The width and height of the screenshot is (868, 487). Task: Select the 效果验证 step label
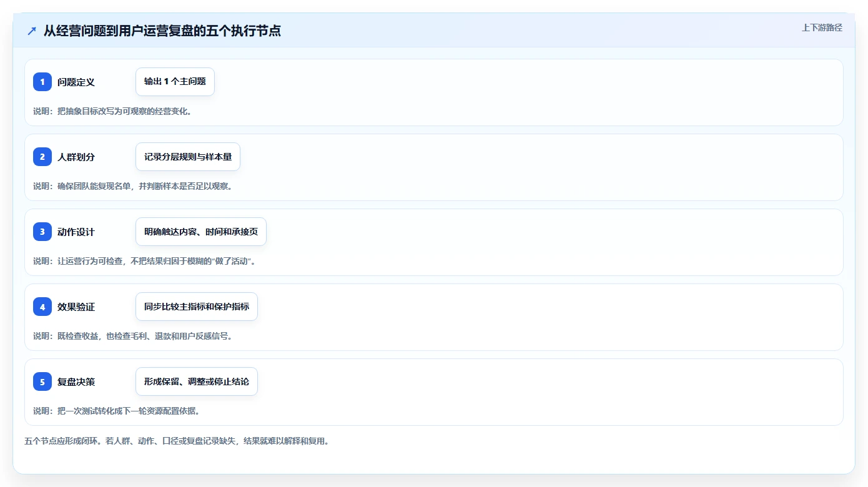[76, 307]
